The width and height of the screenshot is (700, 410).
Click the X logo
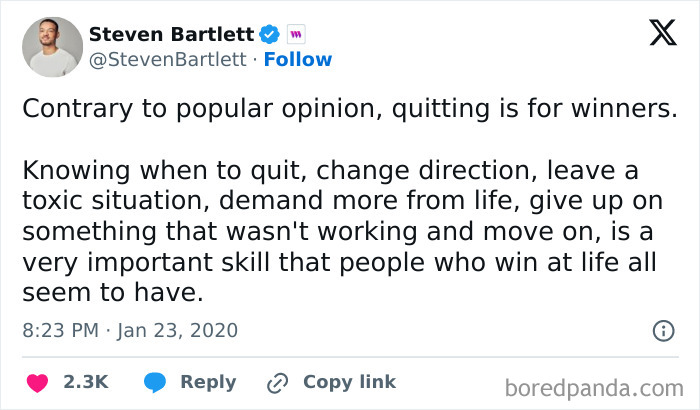tap(656, 35)
